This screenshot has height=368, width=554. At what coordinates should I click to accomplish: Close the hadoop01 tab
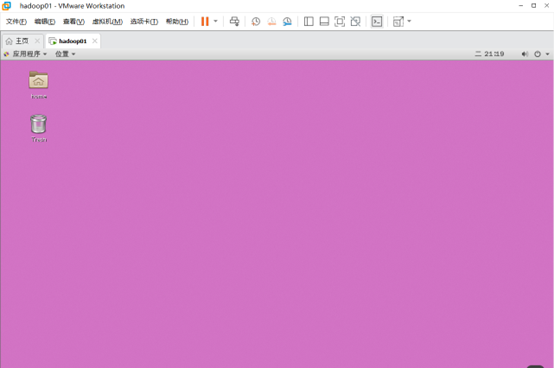tap(95, 41)
